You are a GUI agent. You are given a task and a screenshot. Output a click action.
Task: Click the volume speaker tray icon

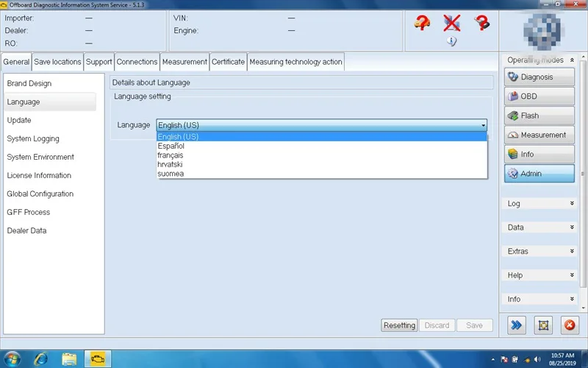point(538,359)
